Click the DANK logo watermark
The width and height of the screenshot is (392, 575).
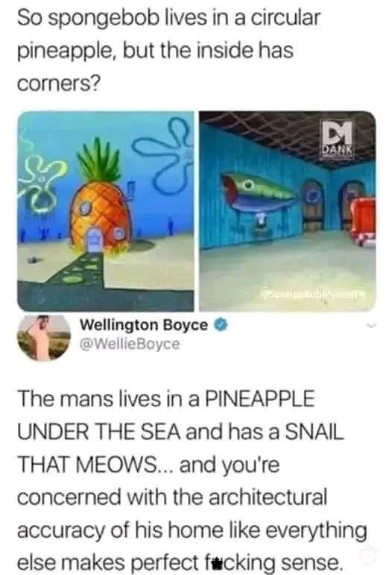coord(338,139)
